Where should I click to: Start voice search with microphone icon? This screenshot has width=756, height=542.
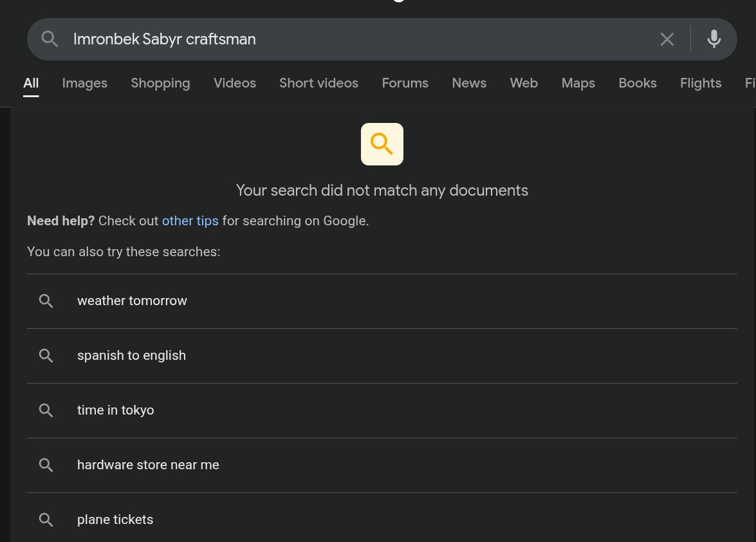tap(714, 39)
